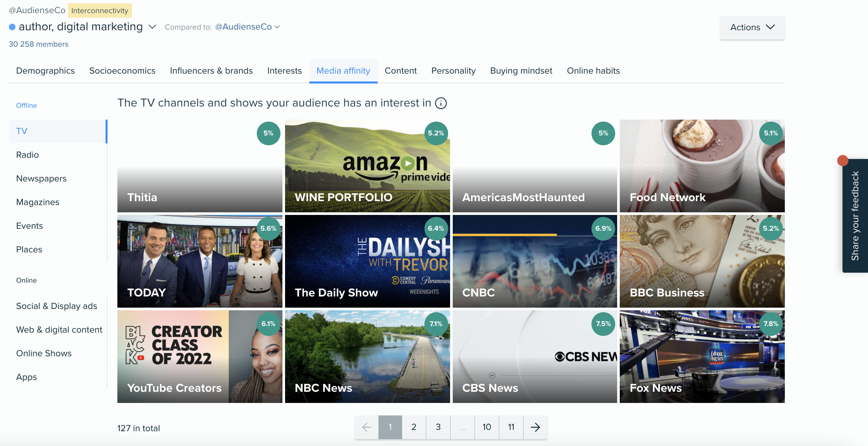Open Web & digital content in the sidebar

click(58, 329)
